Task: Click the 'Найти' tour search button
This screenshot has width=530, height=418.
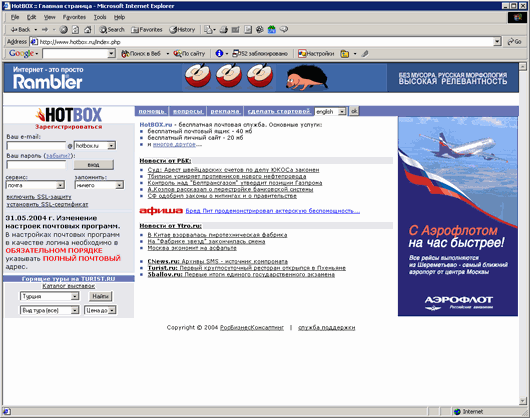Action: click(x=100, y=296)
